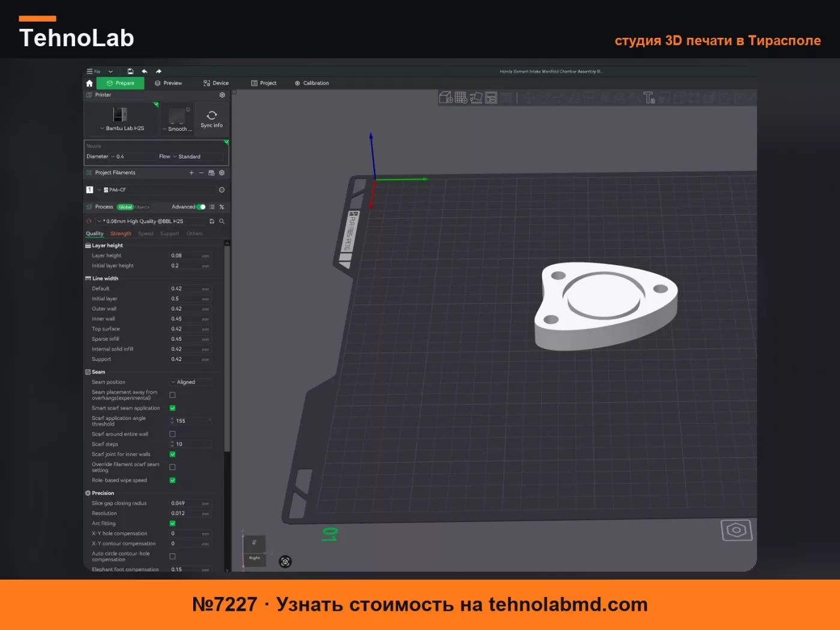The height and width of the screenshot is (630, 840).
Task: Toggle Scarf joint for inner walls
Action: [173, 454]
